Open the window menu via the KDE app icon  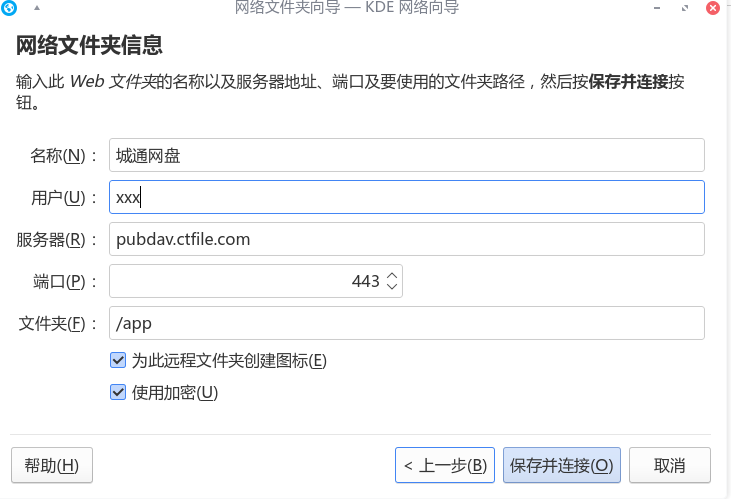pos(8,7)
